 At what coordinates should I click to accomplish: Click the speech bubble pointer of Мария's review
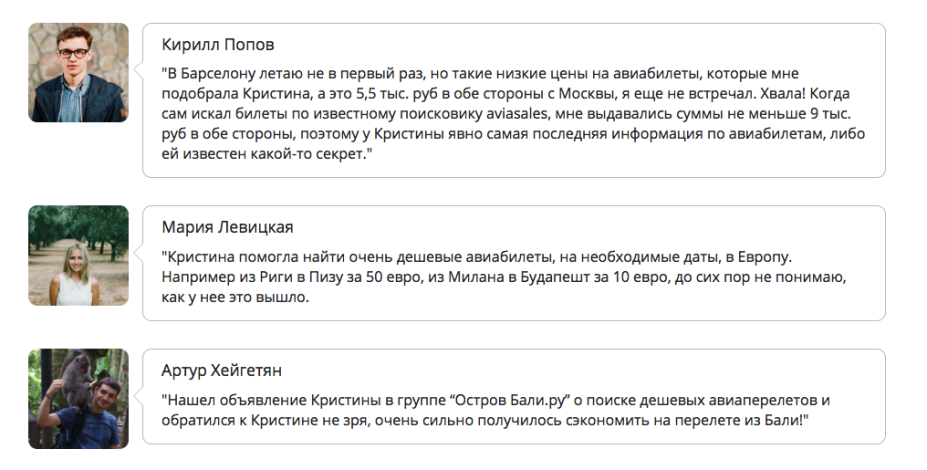[x=139, y=252]
